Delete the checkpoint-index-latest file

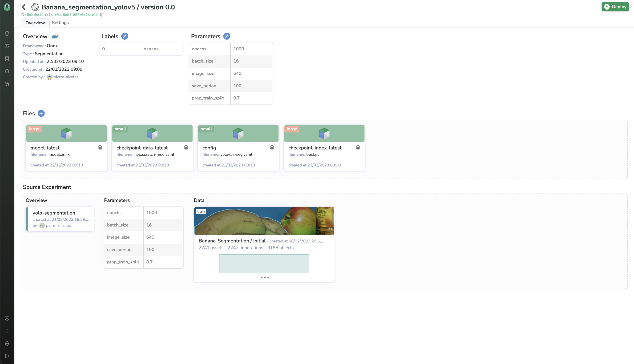[358, 148]
